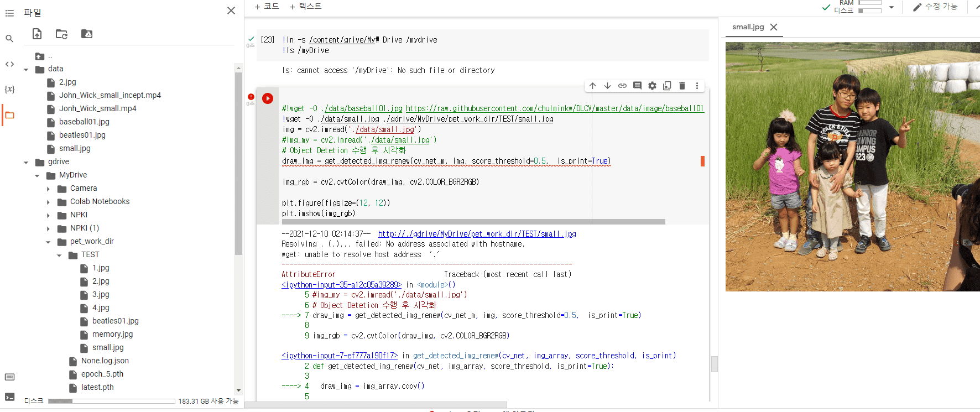Expand the Colab Notebooks folder
The image size is (980, 412).
click(48, 202)
